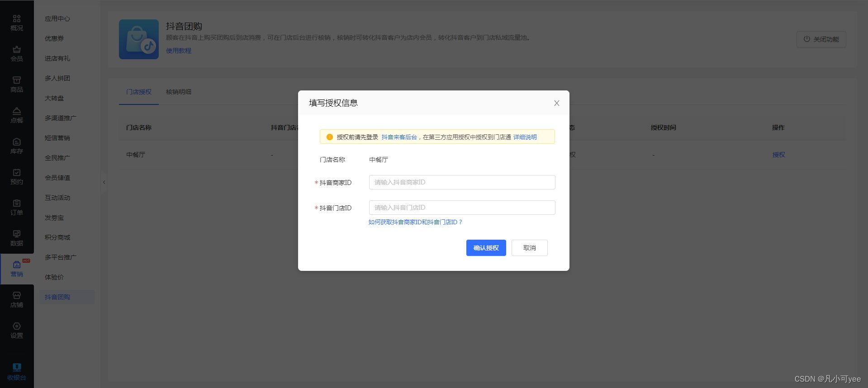The width and height of the screenshot is (868, 388).
Task: Open the 使用教程 tutorial link
Action: coord(179,51)
